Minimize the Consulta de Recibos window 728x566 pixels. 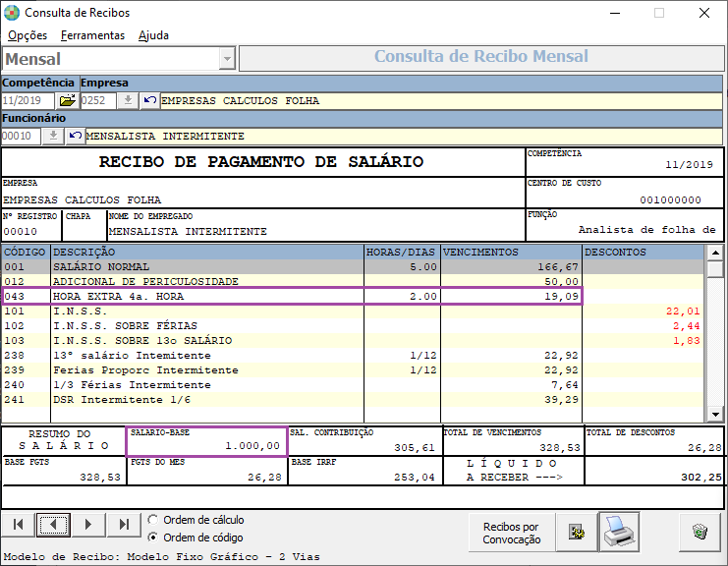pos(615,13)
